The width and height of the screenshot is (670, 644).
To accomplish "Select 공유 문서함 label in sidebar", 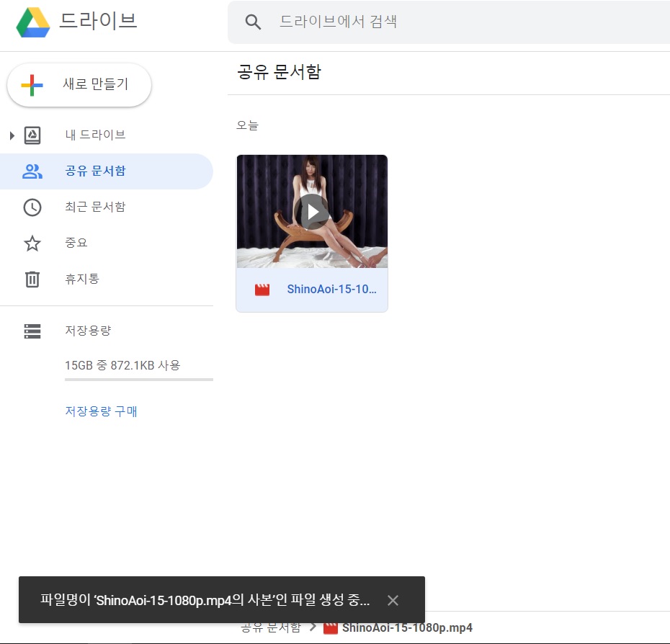I will click(95, 171).
